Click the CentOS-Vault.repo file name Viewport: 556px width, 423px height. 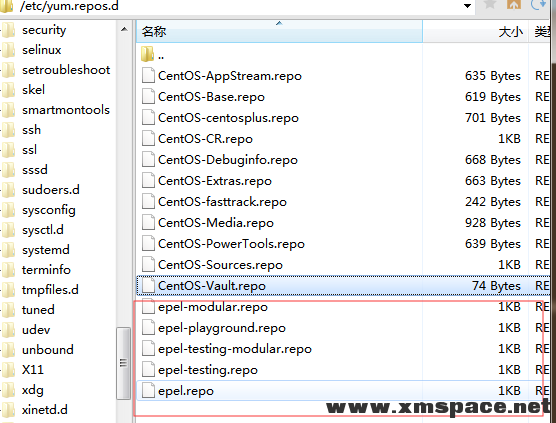pos(212,286)
